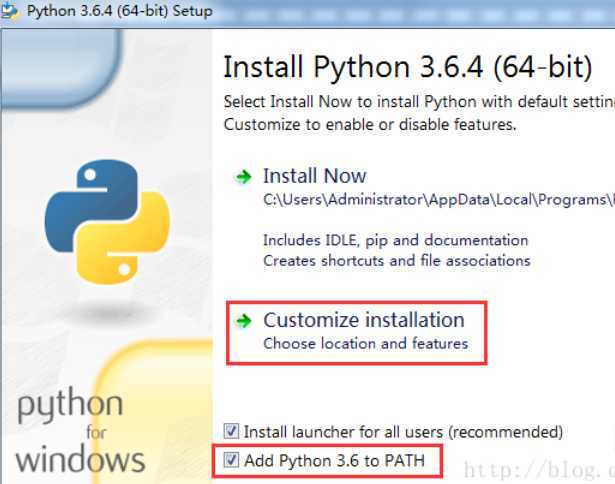Click the blue and yellow Python logo
The image size is (615, 484).
tap(107, 222)
